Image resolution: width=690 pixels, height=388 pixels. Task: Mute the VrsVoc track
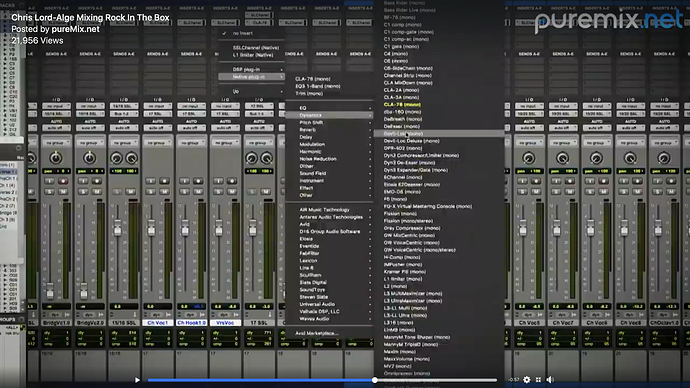tap(232, 191)
